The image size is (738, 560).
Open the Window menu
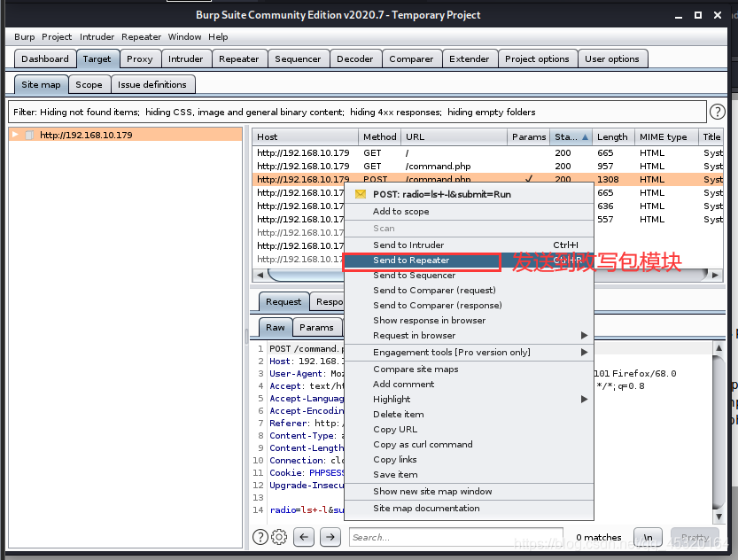(x=184, y=36)
